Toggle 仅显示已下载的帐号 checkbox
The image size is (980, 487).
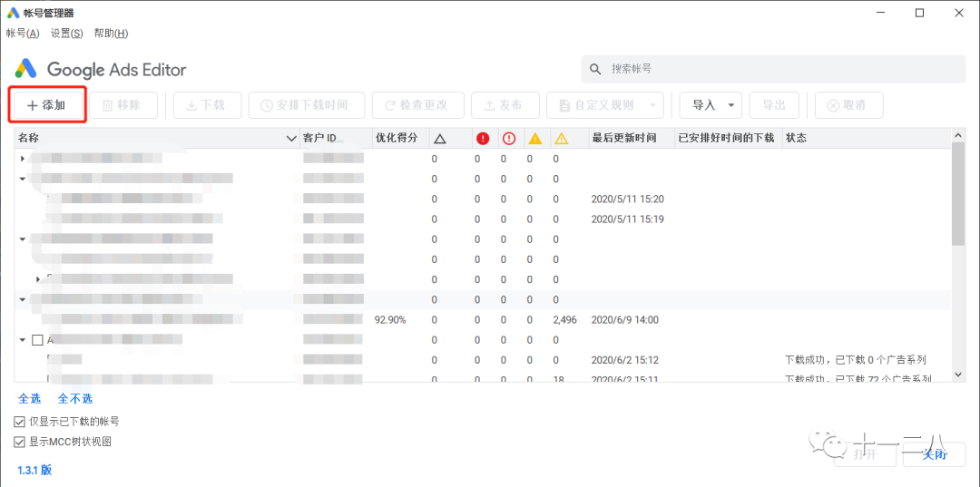pyautogui.click(x=19, y=422)
